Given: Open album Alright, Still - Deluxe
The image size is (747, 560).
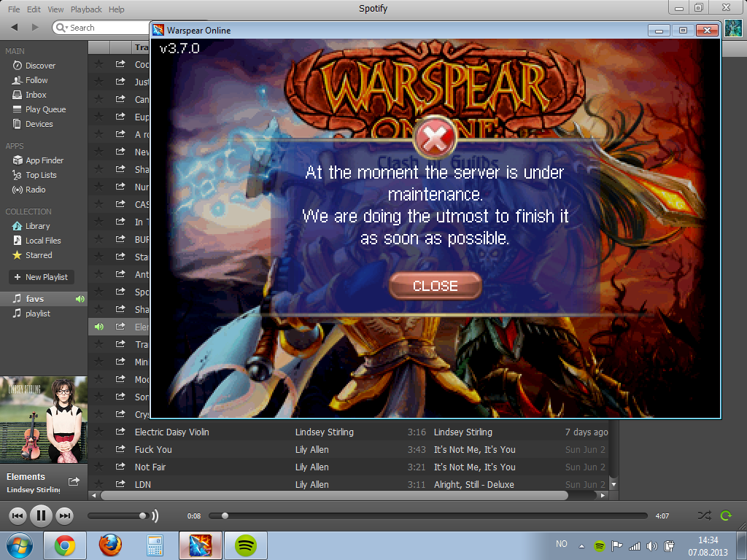Looking at the screenshot, I should pyautogui.click(x=473, y=484).
